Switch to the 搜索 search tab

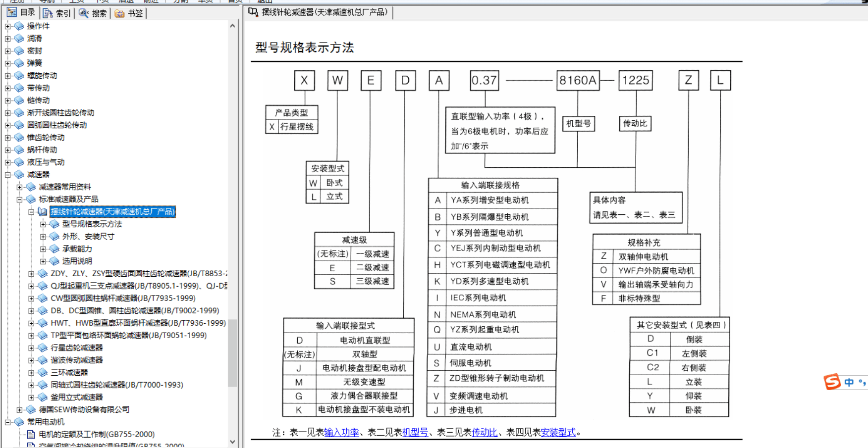click(93, 13)
